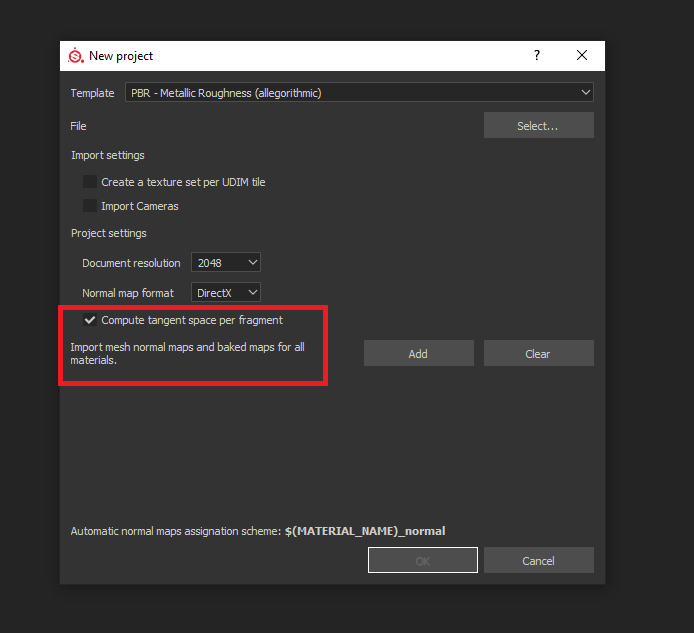Click the help question mark button
This screenshot has width=694, height=633.
coord(537,55)
